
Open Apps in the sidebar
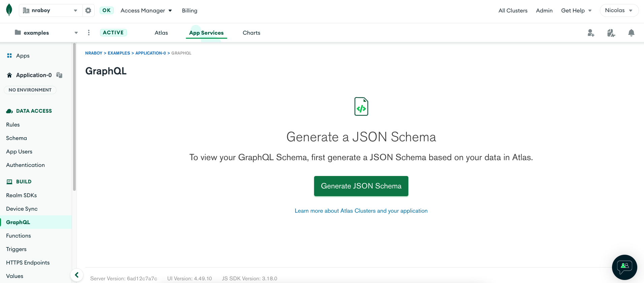(x=23, y=56)
